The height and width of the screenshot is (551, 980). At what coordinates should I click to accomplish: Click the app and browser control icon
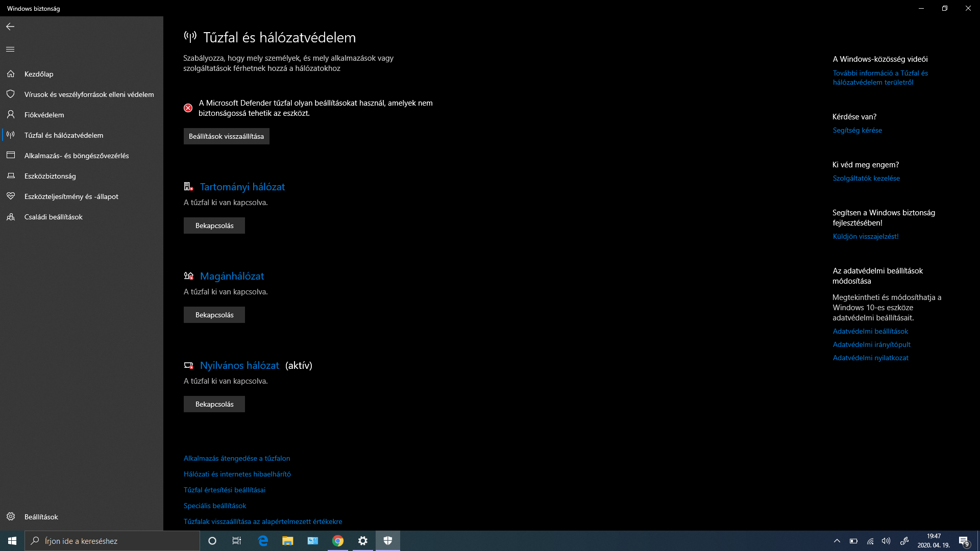click(11, 156)
